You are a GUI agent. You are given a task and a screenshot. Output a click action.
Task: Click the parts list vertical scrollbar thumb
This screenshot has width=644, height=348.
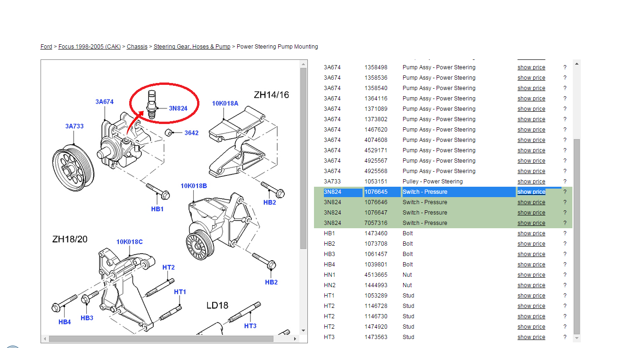click(577, 236)
